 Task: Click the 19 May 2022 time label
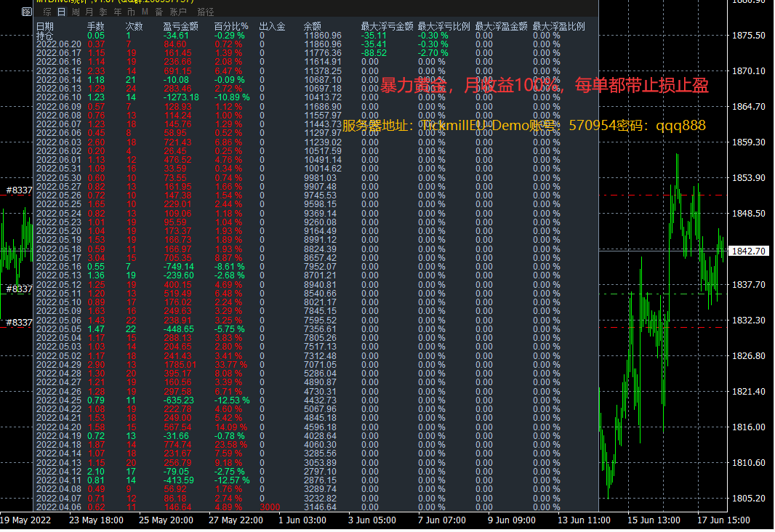pos(25,520)
